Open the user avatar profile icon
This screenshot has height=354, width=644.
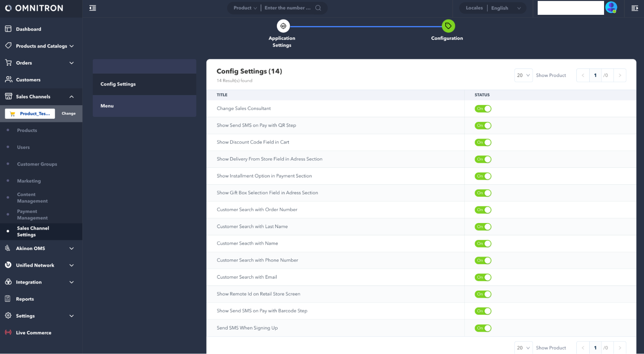pos(611,7)
